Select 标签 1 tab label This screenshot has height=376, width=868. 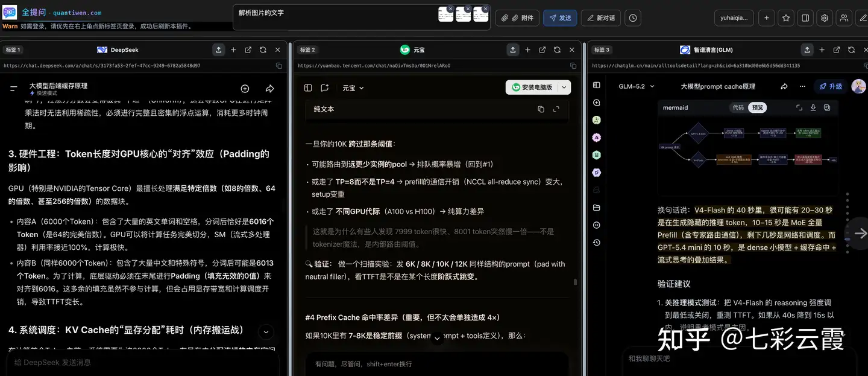(x=13, y=50)
